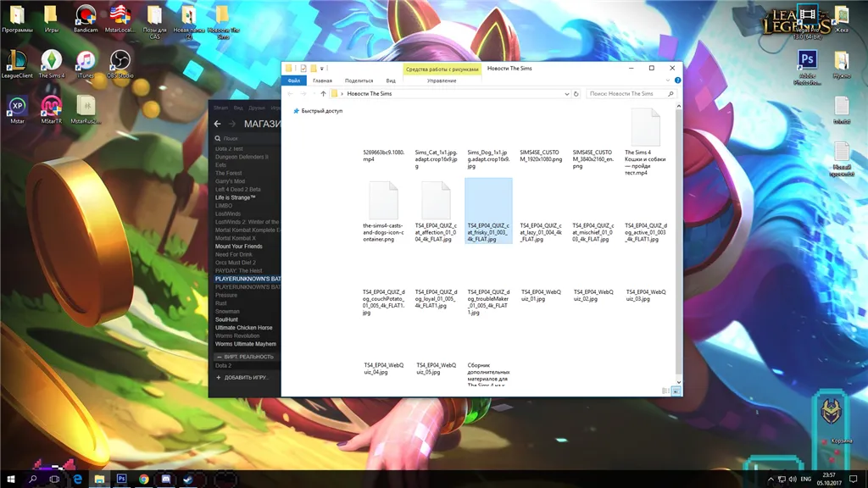Click ДОБАВИТЬ ИГРУ in Steam

[242, 377]
